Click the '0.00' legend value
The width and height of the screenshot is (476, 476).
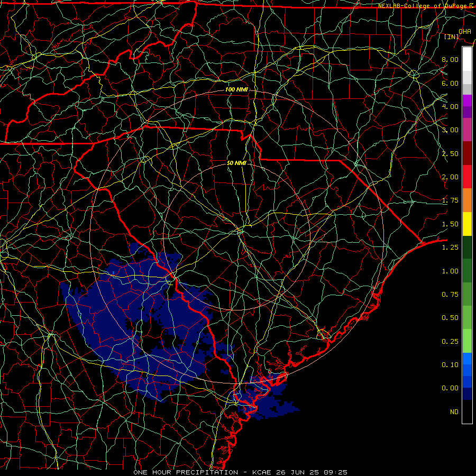coord(450,388)
